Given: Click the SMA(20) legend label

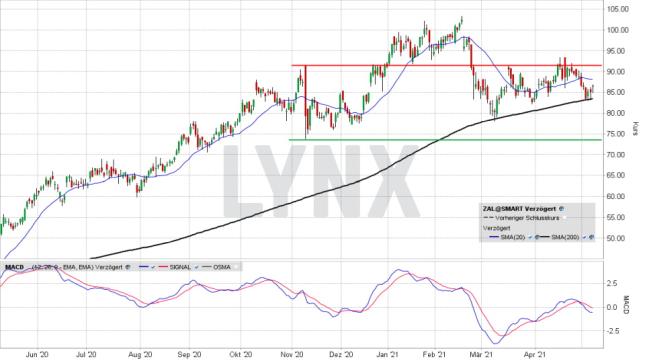Looking at the screenshot, I should click(x=513, y=237).
